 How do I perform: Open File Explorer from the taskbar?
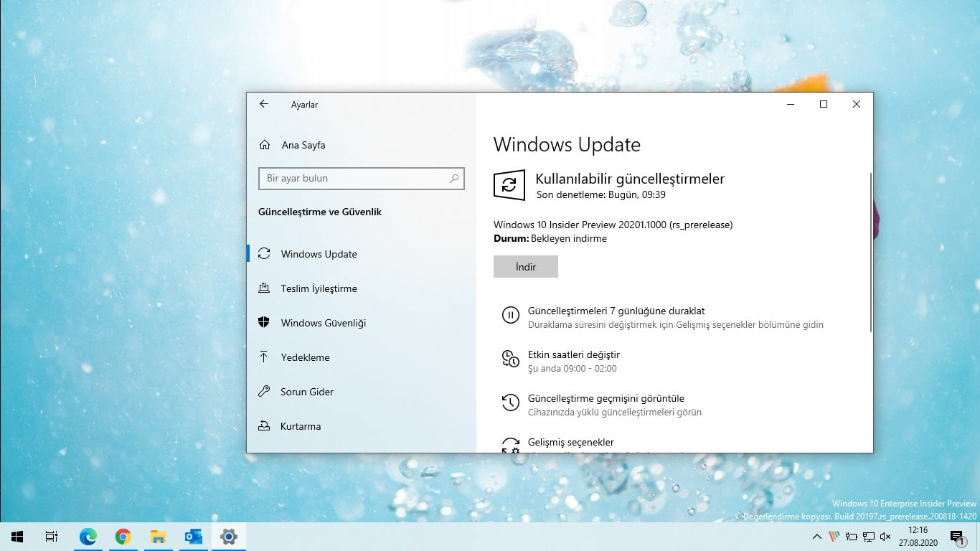(159, 537)
